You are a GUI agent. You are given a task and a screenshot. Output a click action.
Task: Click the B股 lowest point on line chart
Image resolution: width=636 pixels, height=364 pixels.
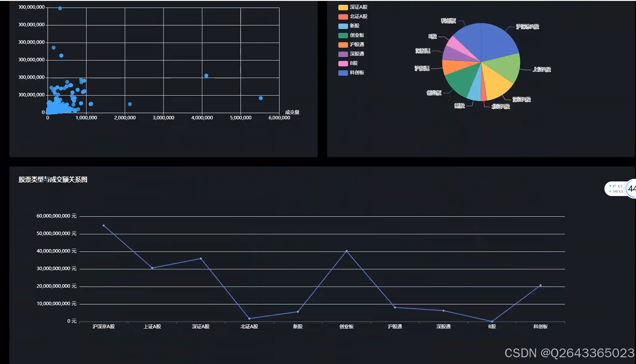(492, 322)
